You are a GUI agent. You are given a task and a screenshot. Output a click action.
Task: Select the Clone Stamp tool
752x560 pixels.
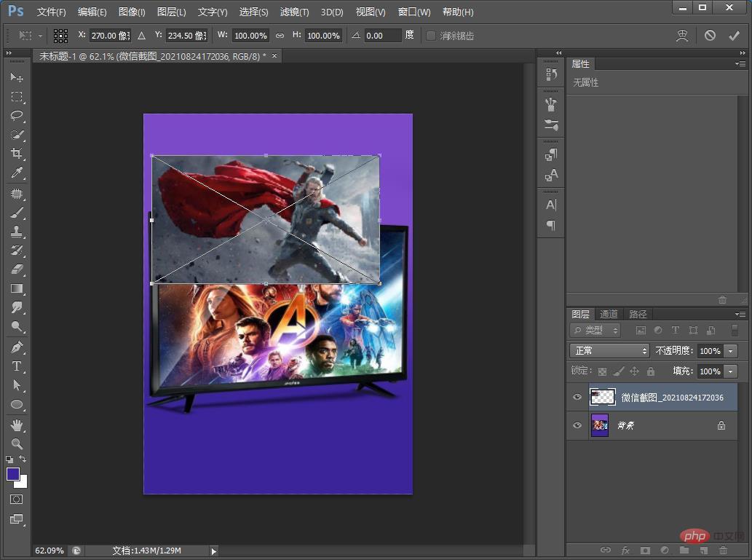[x=16, y=232]
